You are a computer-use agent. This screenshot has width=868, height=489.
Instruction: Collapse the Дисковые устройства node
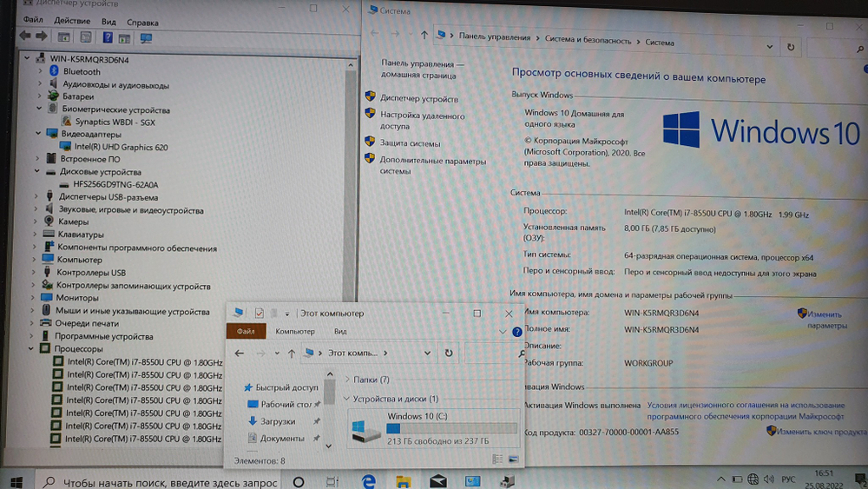[37, 171]
